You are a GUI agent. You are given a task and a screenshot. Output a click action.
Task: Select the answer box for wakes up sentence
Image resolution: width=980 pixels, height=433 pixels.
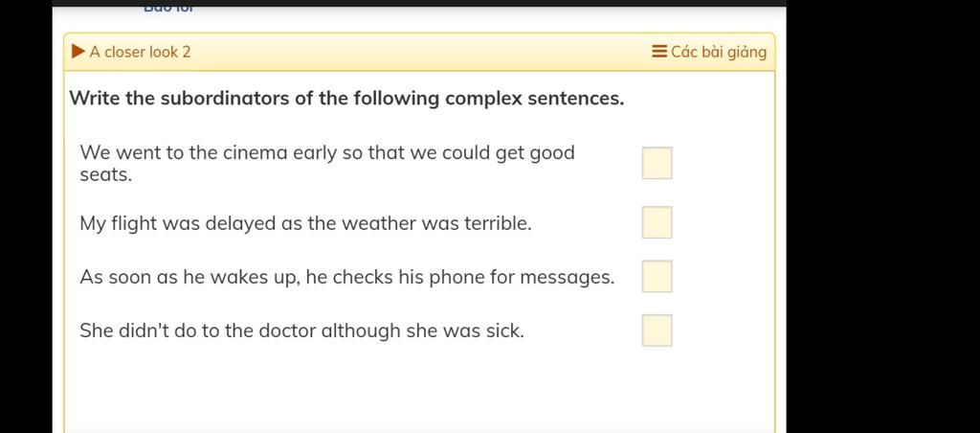tap(657, 277)
